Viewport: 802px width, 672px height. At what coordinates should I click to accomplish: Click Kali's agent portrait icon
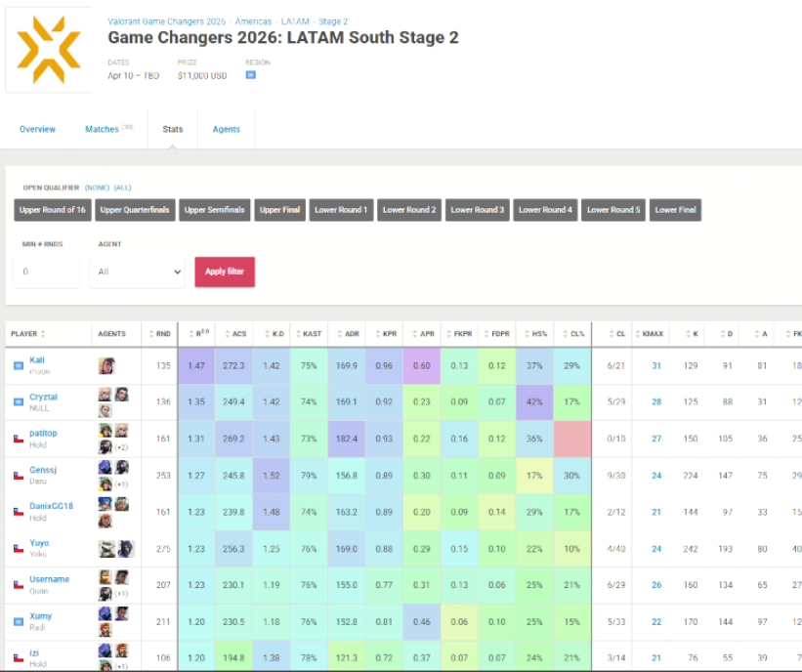[106, 365]
